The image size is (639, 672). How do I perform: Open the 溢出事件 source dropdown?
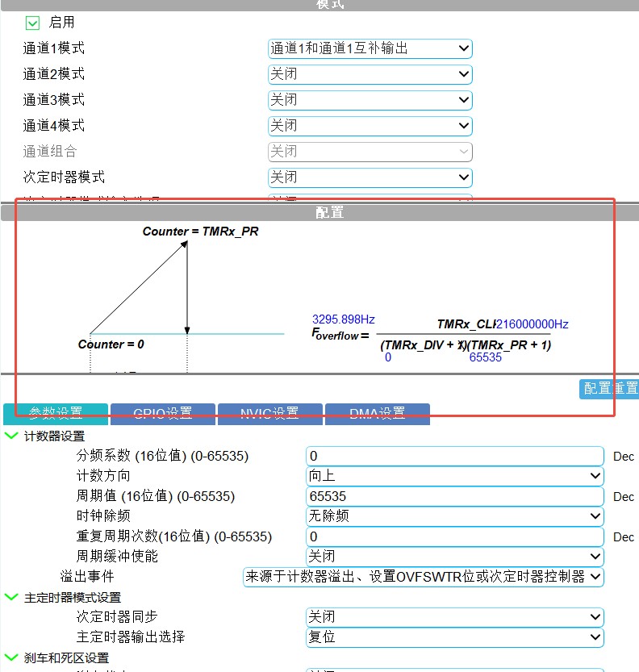(x=423, y=577)
